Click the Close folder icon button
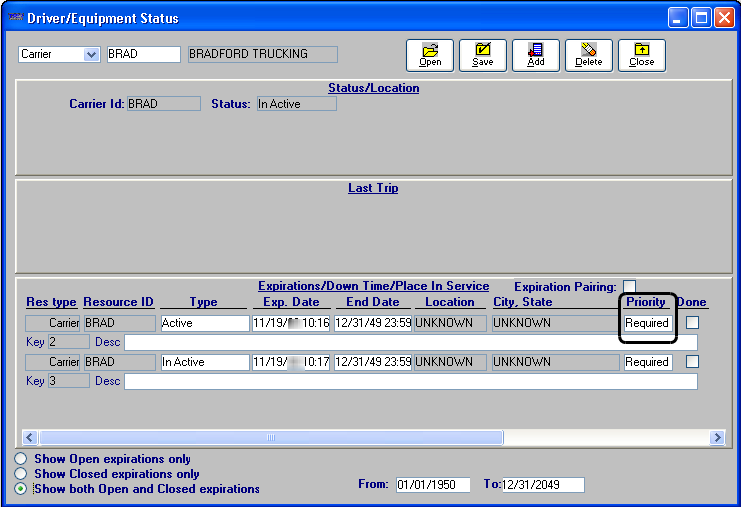The width and height of the screenshot is (741, 507). (642, 55)
